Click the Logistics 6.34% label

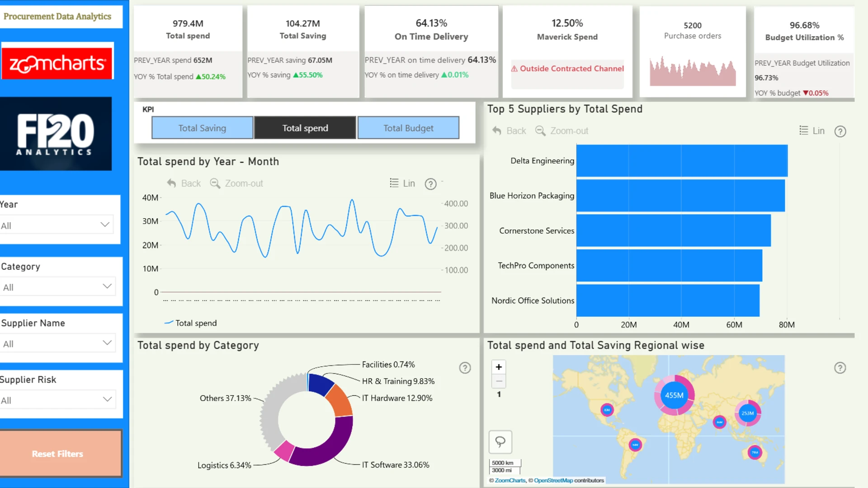[224, 465]
